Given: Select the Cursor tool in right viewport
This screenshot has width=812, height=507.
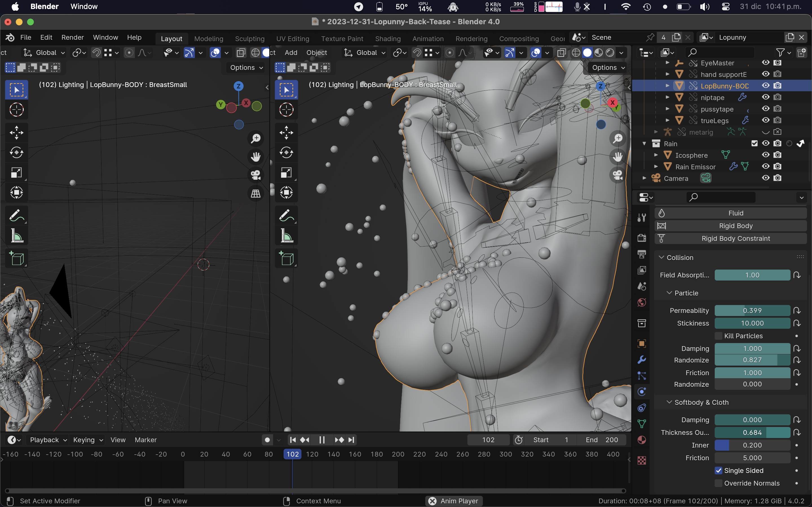Looking at the screenshot, I should (286, 110).
